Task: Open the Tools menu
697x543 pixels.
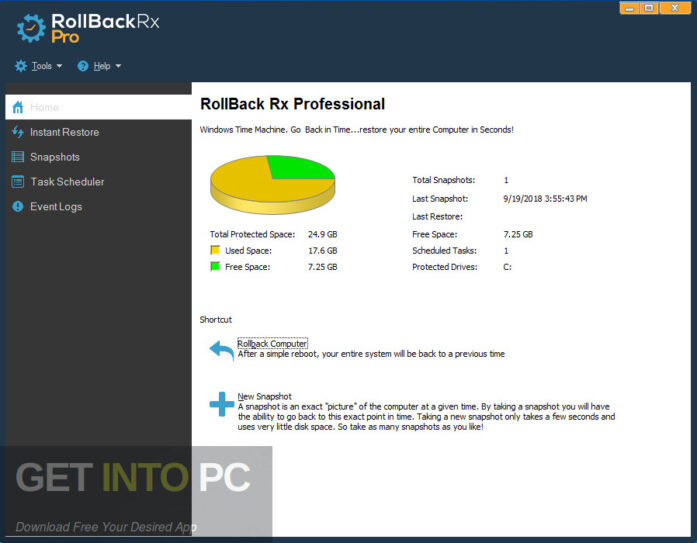Action: point(41,66)
